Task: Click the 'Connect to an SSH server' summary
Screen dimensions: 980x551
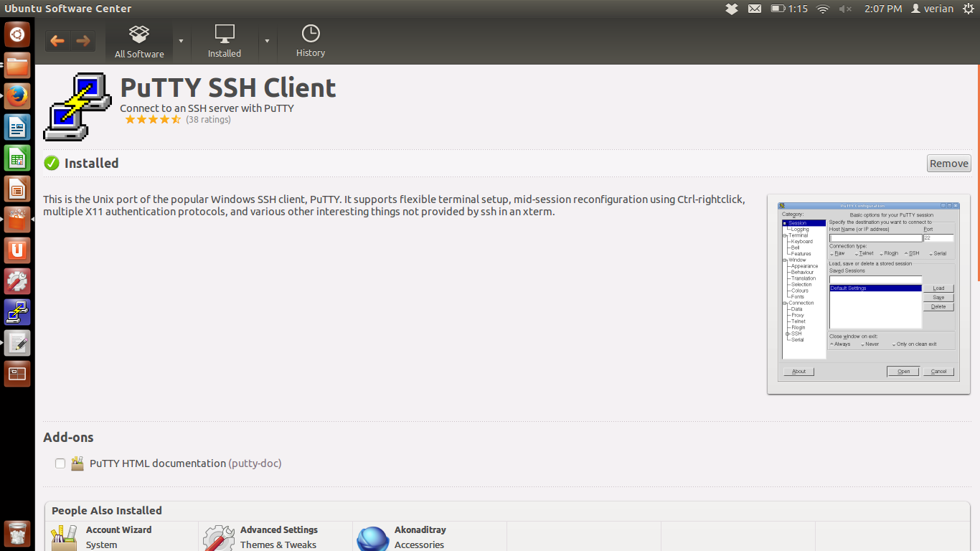Action: coord(207,108)
